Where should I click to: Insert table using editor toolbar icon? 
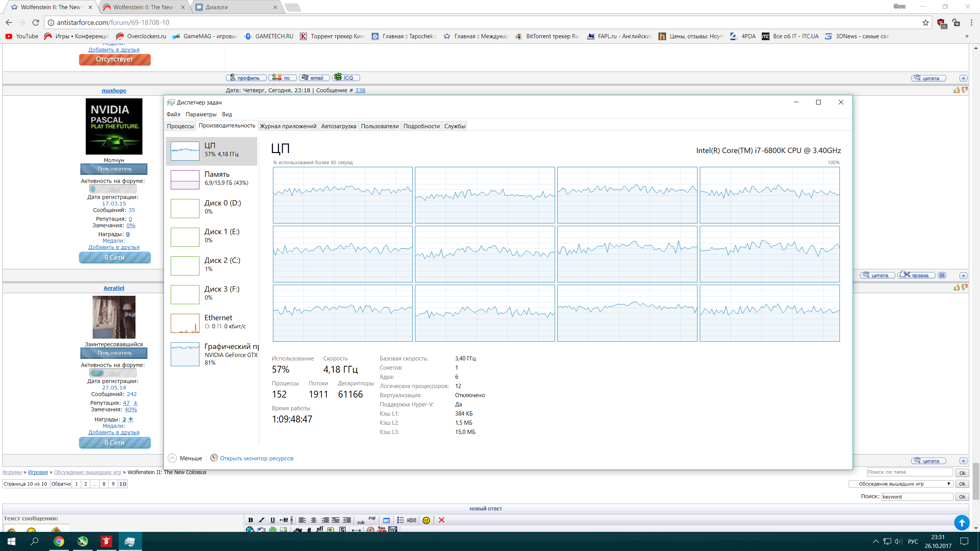pyautogui.click(x=386, y=520)
